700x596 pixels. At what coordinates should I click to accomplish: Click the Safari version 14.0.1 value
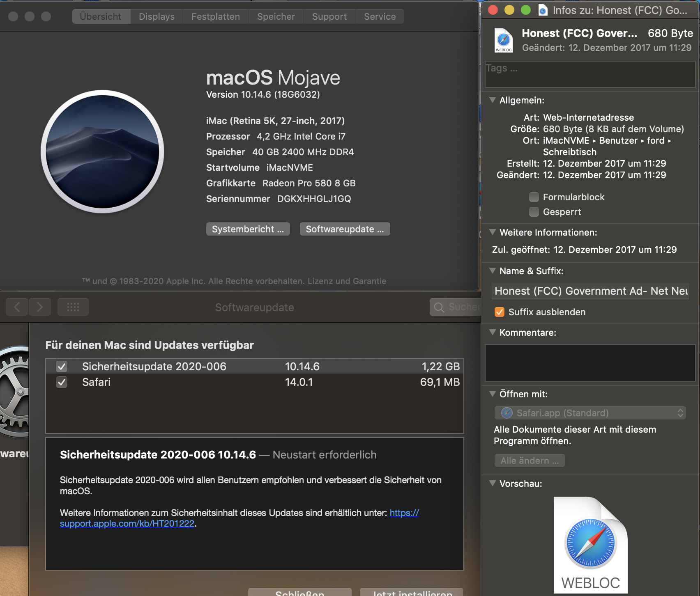point(299,382)
